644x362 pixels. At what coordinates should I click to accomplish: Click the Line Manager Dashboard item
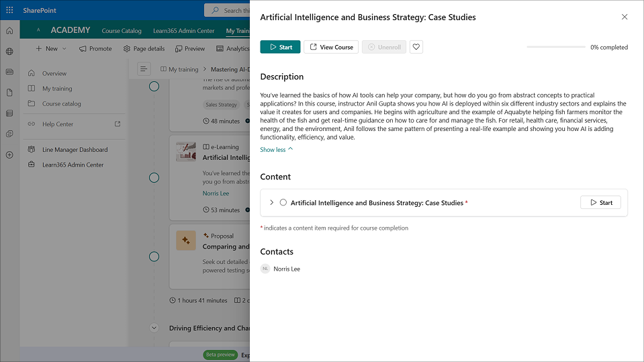[x=75, y=150]
